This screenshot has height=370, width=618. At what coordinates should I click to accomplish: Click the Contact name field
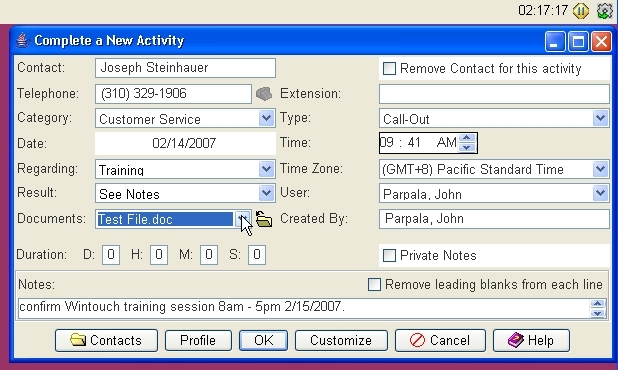(x=185, y=68)
